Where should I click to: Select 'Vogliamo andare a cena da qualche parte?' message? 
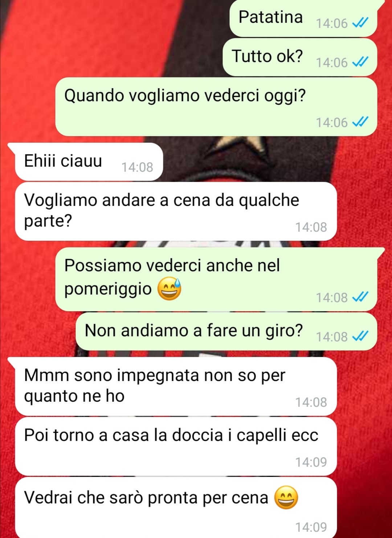[x=176, y=211]
